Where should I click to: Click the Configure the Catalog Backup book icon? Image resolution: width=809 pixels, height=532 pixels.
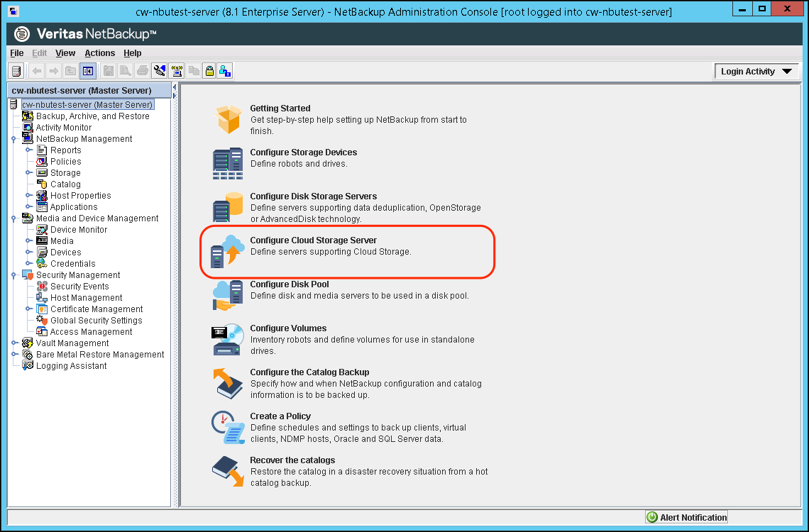click(x=228, y=383)
